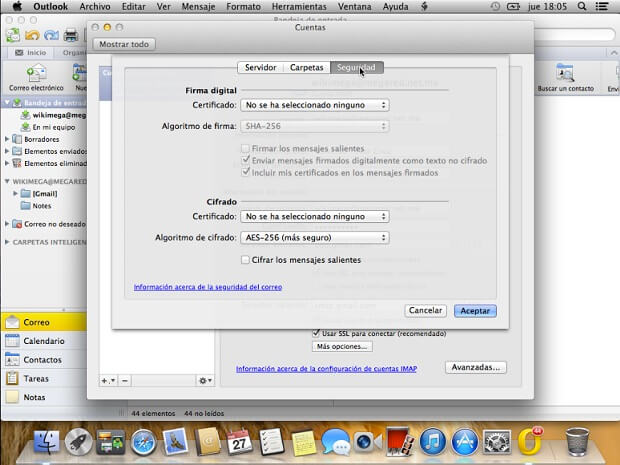This screenshot has height=465, width=620.
Task: Open the Herramientas menu
Action: [x=299, y=6]
